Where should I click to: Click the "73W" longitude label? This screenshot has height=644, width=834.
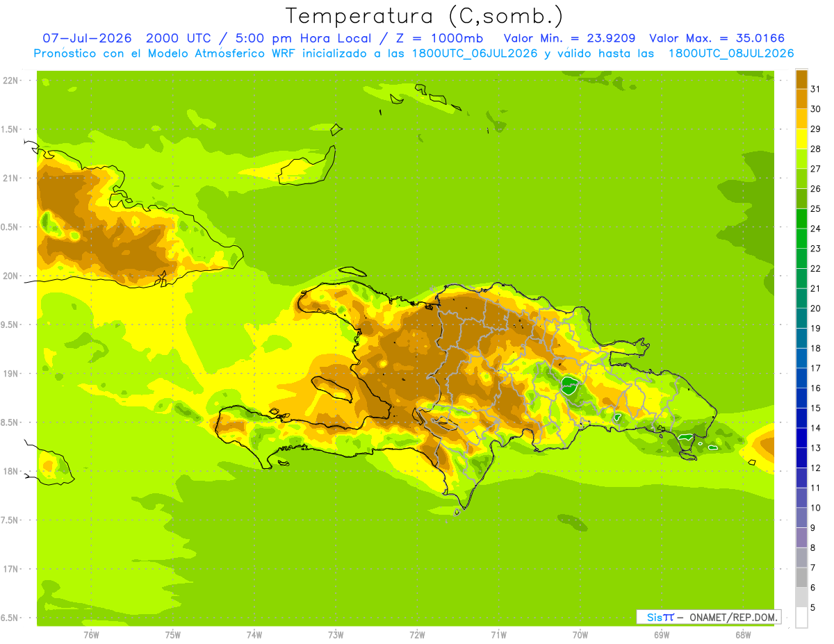[336, 635]
